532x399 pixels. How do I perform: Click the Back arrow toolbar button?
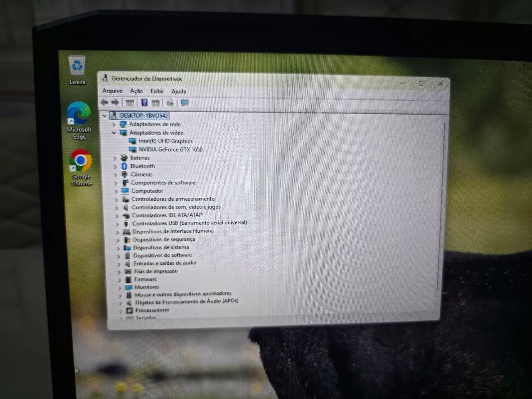tap(104, 102)
